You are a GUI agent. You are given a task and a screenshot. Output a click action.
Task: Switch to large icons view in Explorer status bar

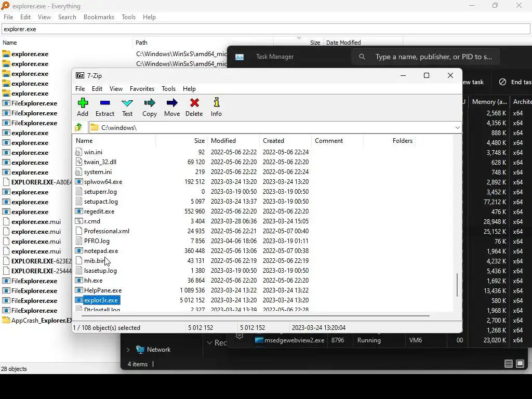(520, 364)
